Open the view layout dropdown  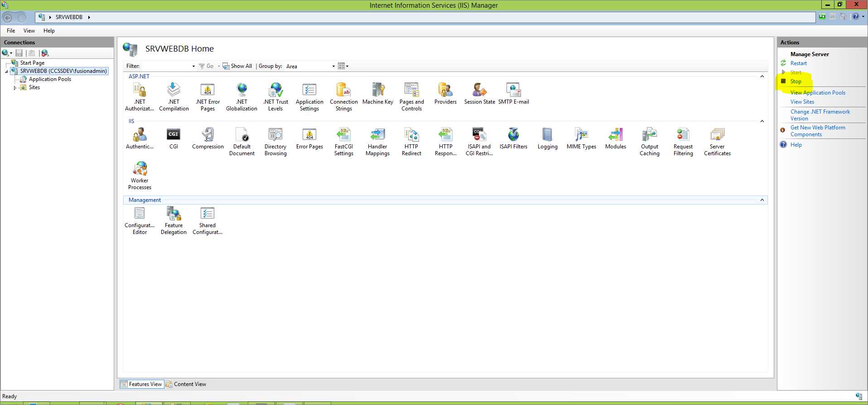(343, 66)
